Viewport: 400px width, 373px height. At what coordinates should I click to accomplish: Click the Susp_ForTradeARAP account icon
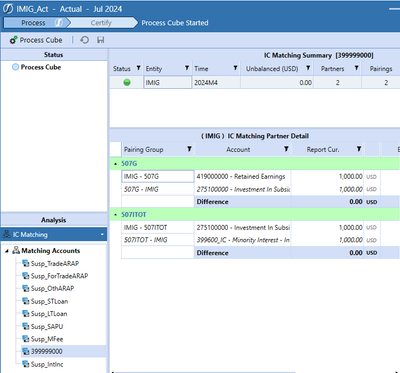(x=26, y=276)
